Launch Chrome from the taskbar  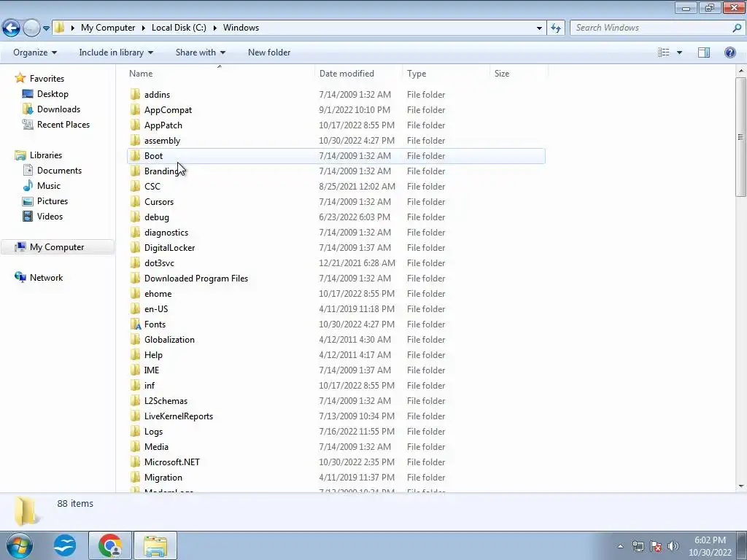tap(110, 545)
